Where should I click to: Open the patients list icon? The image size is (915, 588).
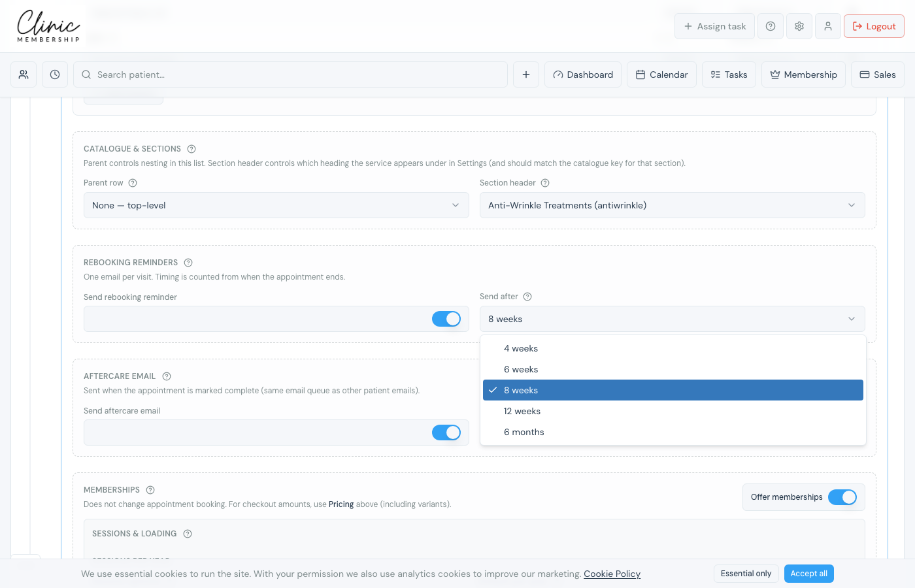point(24,74)
